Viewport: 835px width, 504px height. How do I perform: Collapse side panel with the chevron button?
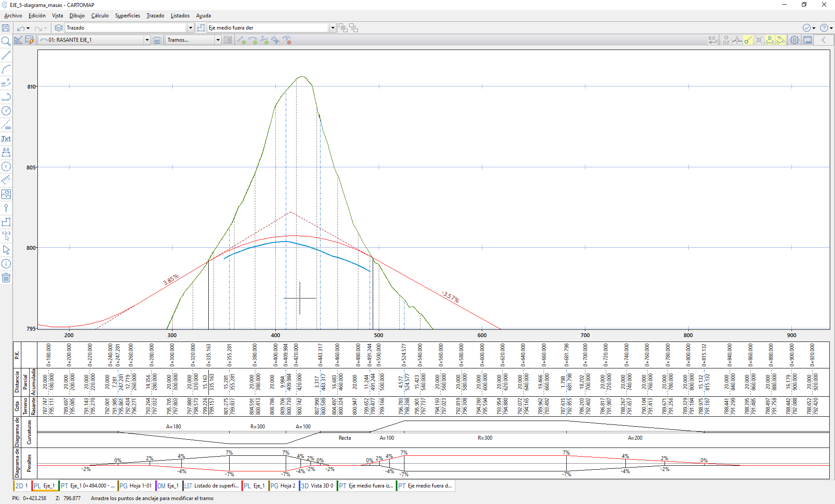824,40
